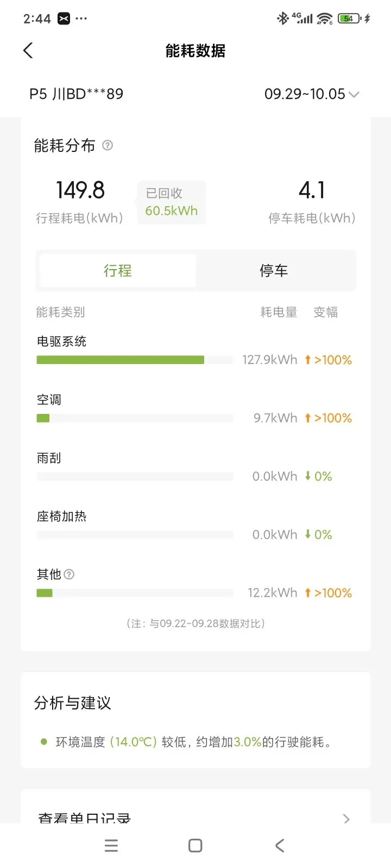Tap the question mark beside 其他
The width and height of the screenshot is (391, 868).
[x=69, y=575]
